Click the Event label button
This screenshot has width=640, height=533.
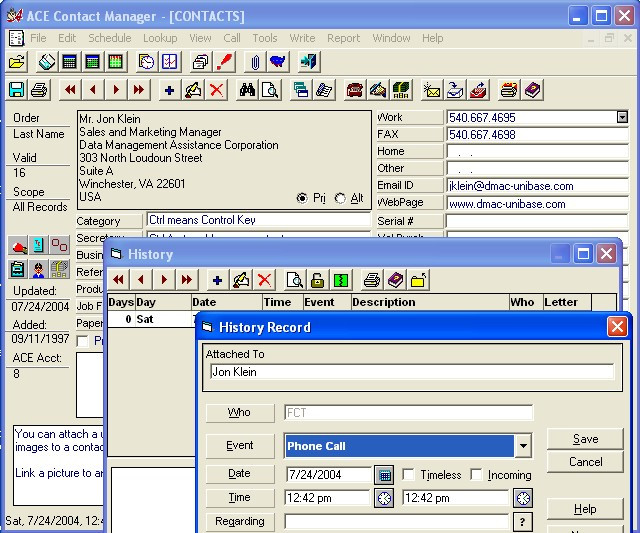point(240,445)
